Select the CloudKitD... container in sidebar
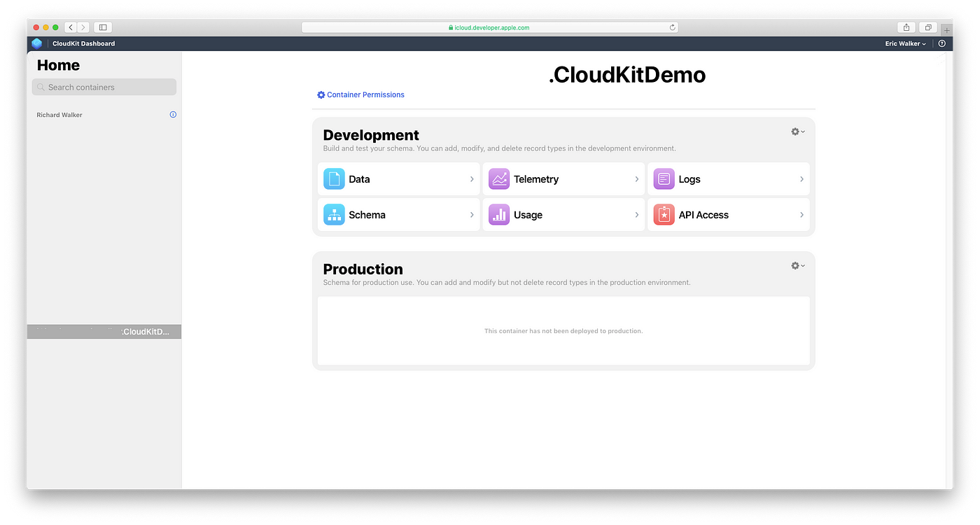Screen dimensions: 980x525 104,332
